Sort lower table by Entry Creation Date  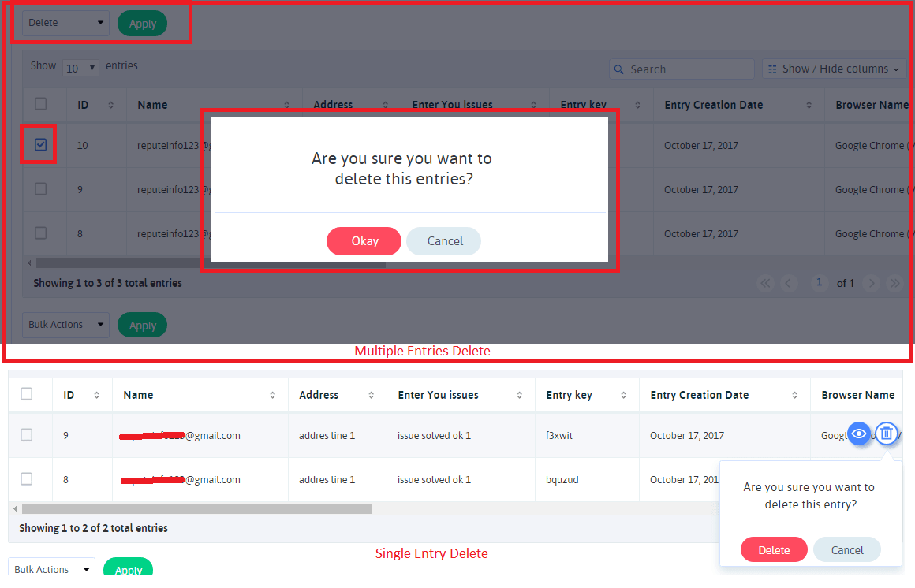pyautogui.click(x=797, y=395)
